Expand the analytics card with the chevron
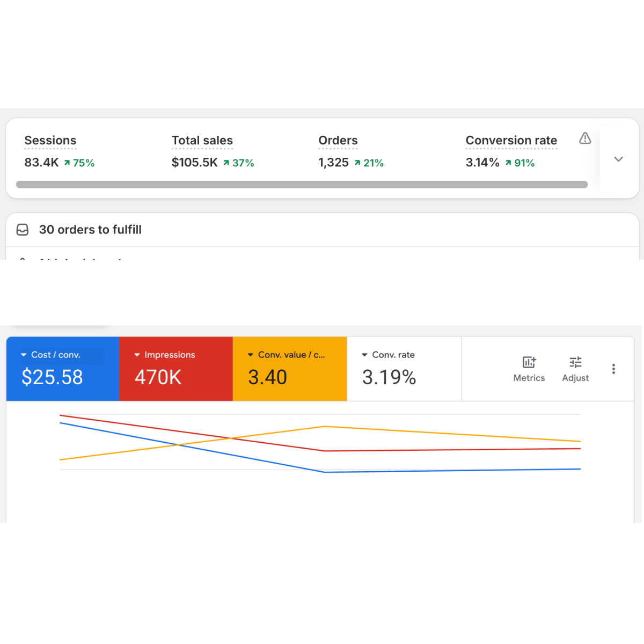Viewport: 644px width, 644px height. point(618,159)
